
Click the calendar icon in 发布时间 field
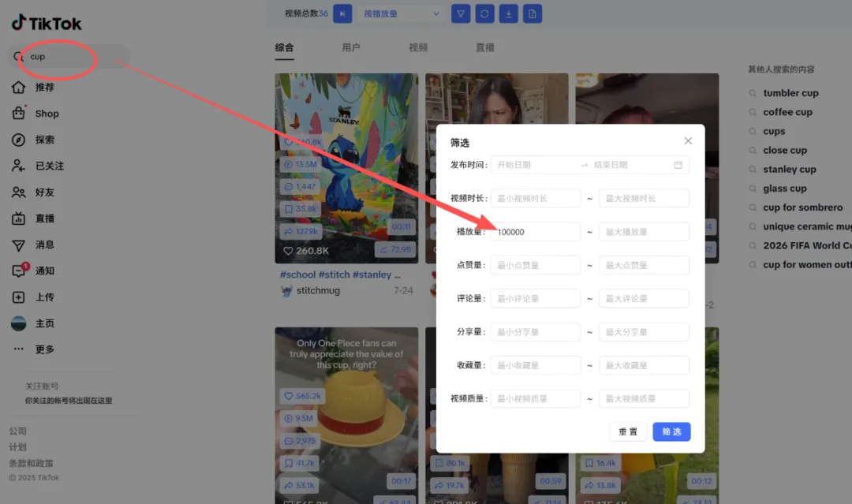(x=678, y=165)
